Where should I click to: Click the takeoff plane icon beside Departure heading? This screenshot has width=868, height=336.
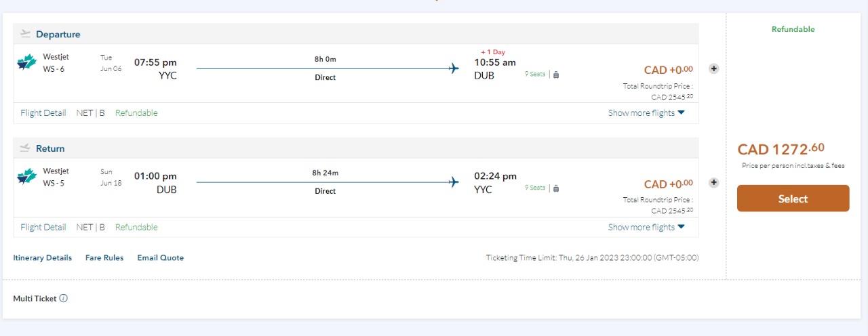pyautogui.click(x=26, y=34)
